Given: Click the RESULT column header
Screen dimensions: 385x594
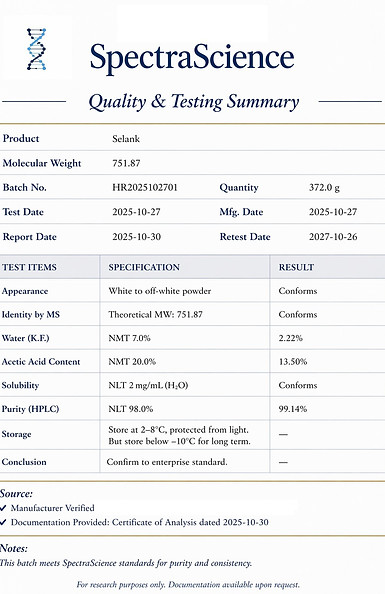Looking at the screenshot, I should [x=296, y=267].
